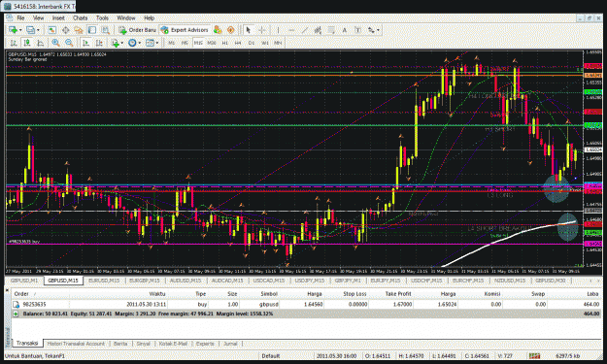This screenshot has height=364, width=607.
Task: Click the Order Baru button
Action: click(138, 30)
